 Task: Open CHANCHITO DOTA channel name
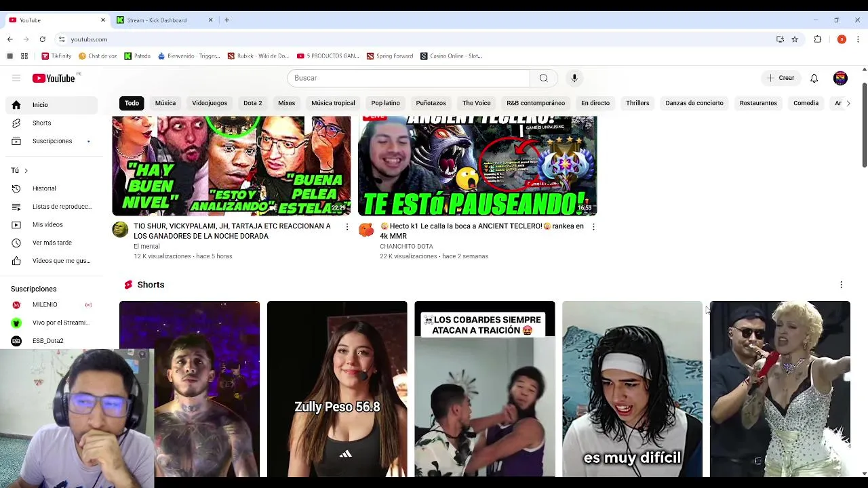click(x=406, y=246)
